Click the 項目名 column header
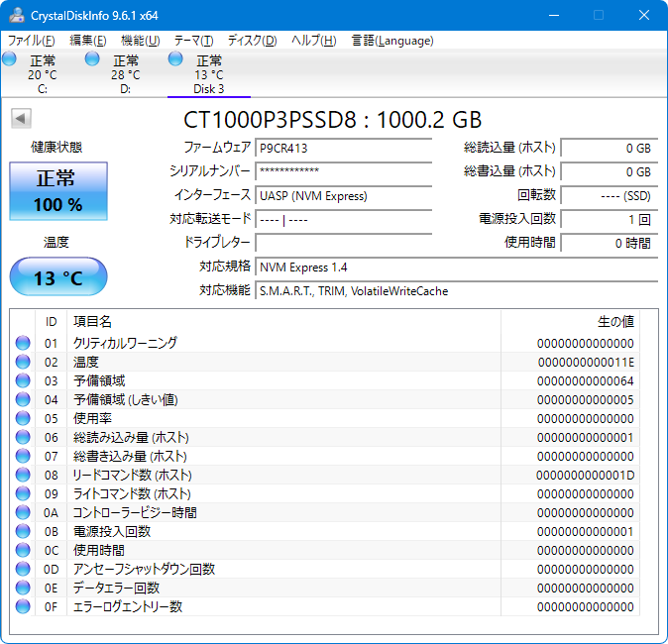 [93, 321]
